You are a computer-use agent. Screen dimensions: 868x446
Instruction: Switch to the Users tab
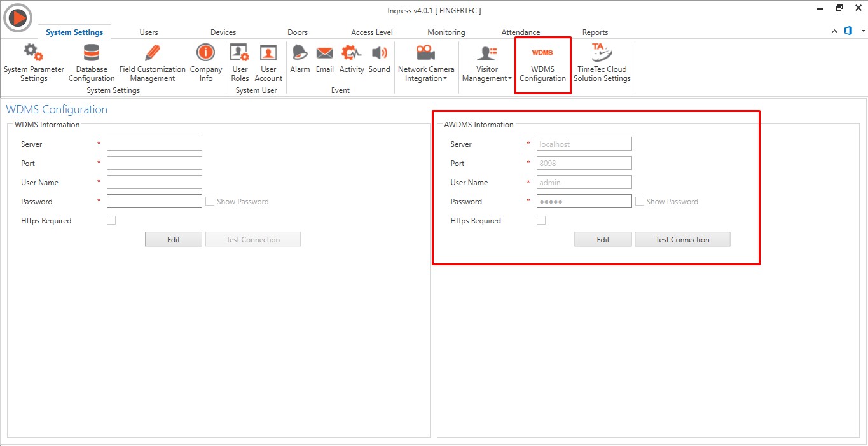[149, 32]
